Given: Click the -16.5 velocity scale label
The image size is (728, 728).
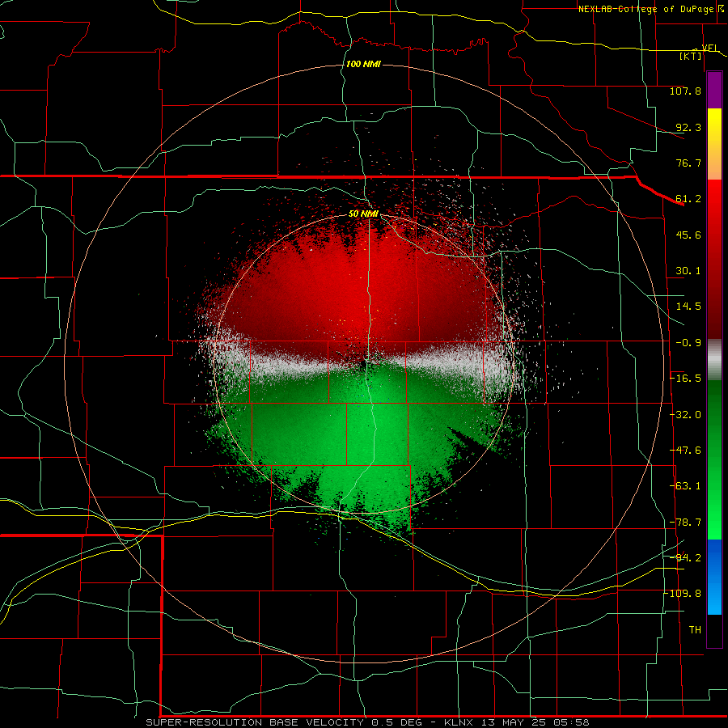Looking at the screenshot, I should pos(685,379).
